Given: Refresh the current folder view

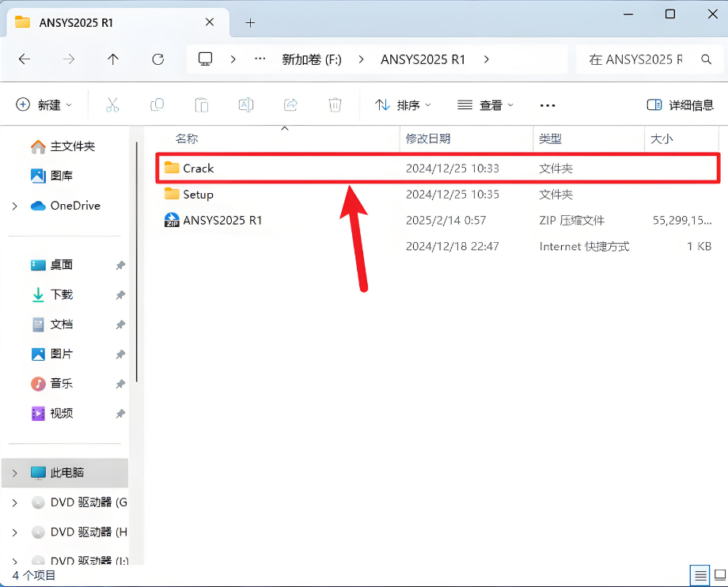Looking at the screenshot, I should point(157,59).
